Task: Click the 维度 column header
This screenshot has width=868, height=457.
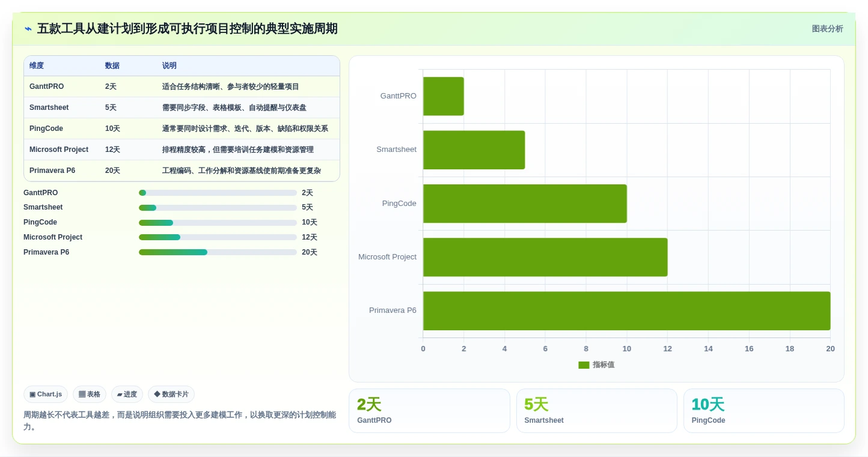Action: coord(37,66)
